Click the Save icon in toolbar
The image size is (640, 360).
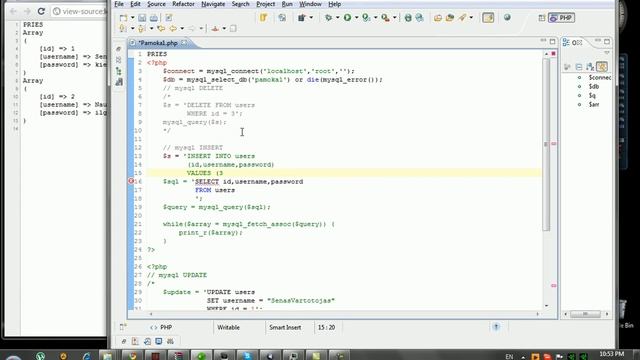(142, 18)
